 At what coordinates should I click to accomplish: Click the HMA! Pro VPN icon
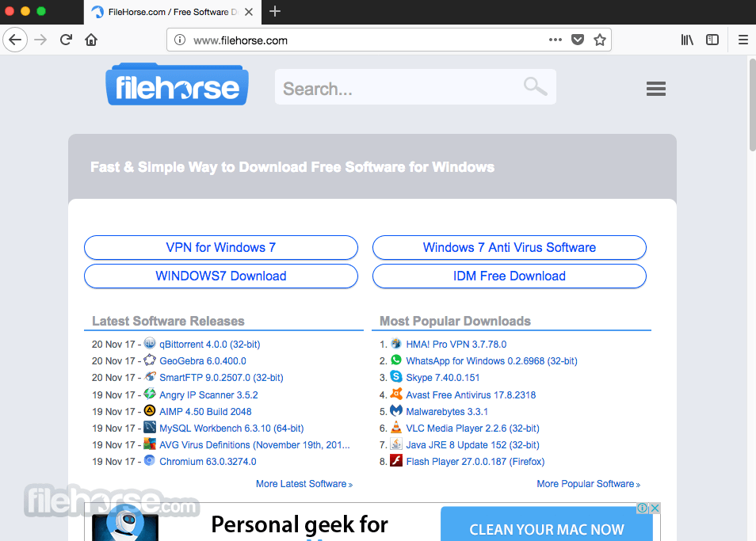[396, 343]
